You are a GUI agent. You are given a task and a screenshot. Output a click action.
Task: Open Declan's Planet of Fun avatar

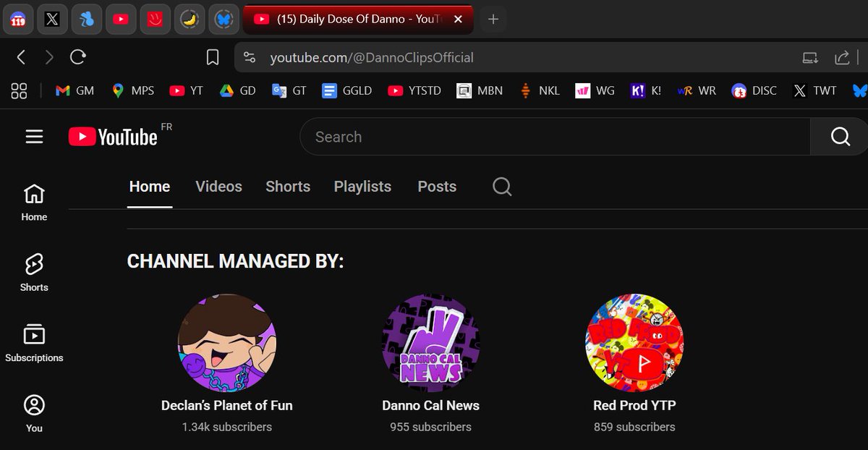pos(227,343)
